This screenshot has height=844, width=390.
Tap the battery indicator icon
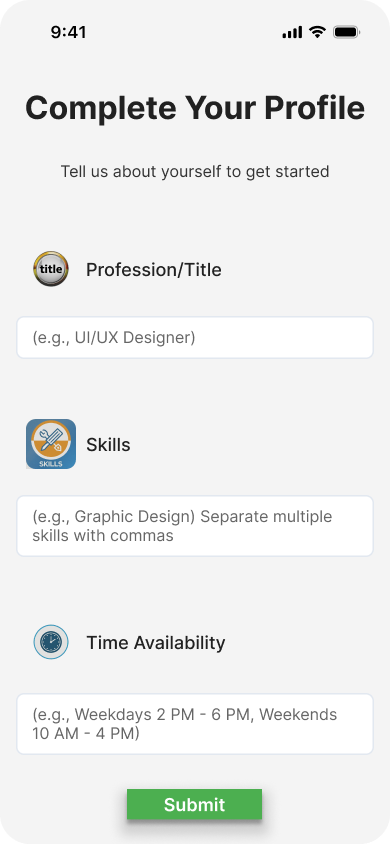pos(346,32)
